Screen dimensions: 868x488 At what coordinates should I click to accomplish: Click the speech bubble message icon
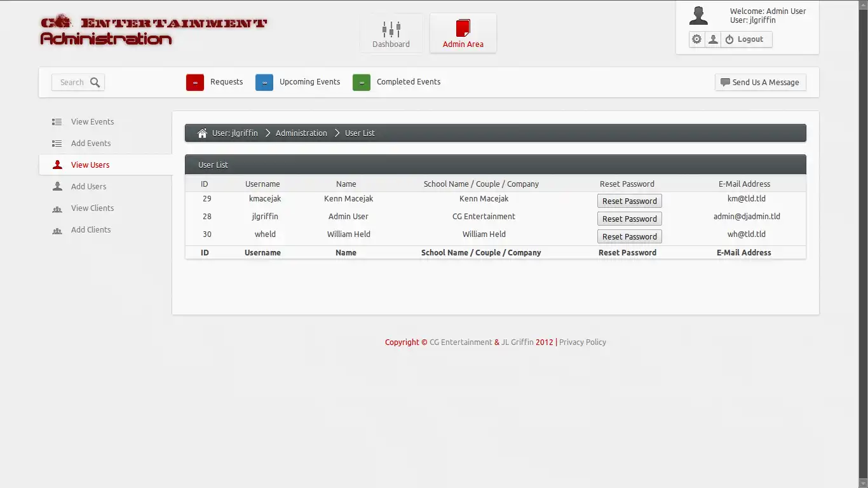coord(725,83)
